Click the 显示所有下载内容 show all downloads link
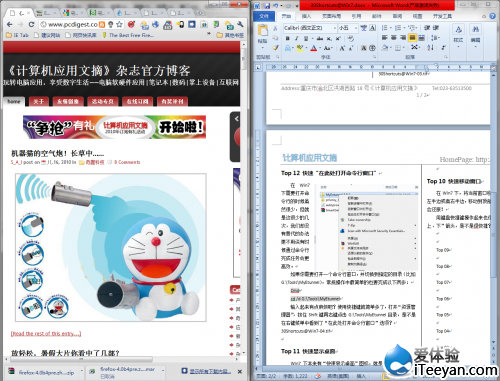 tap(210, 371)
